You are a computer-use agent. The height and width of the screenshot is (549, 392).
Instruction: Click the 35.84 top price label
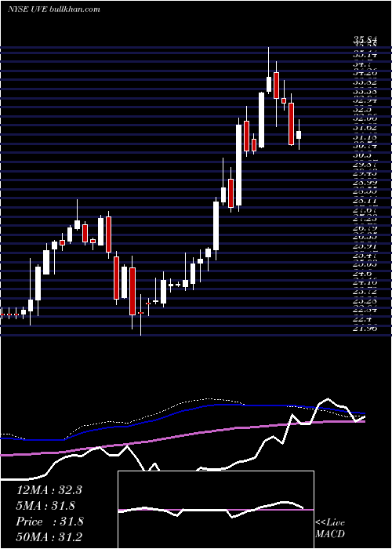[365, 41]
